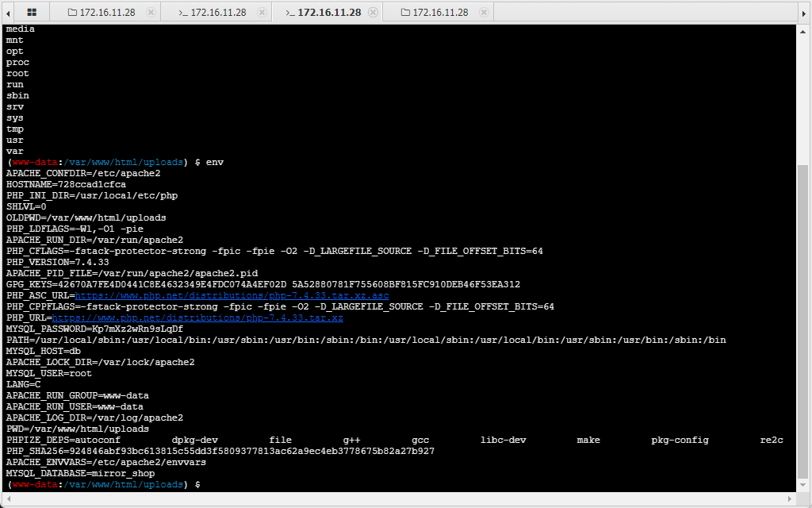Close the rightmost file manager tab
The width and height of the screenshot is (812, 508).
485,13
